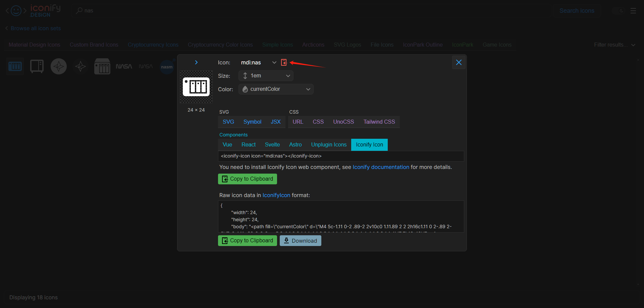Click the back chevron left of the logo
Image resolution: width=644 pixels, height=308 pixels.
click(x=7, y=11)
